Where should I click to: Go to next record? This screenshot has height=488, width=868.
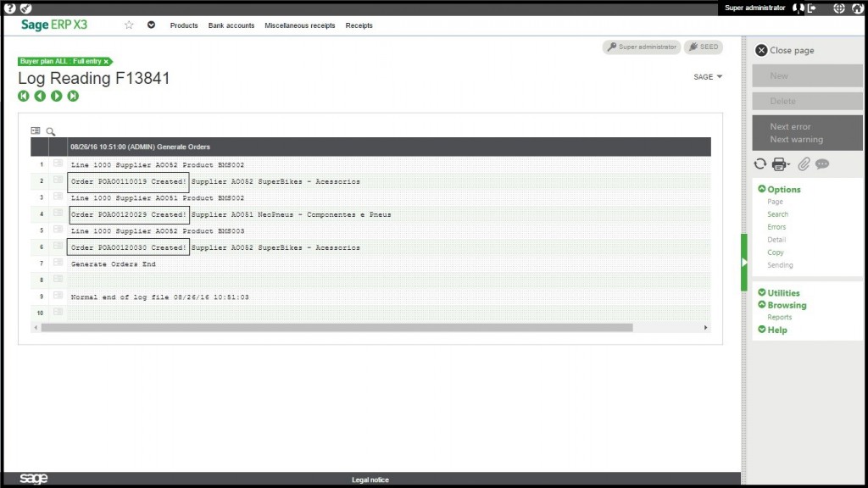57,97
